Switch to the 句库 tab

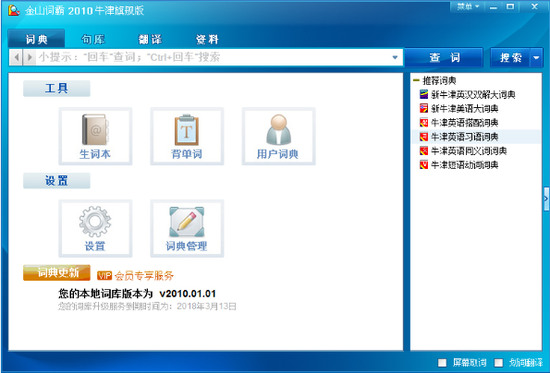[93, 39]
